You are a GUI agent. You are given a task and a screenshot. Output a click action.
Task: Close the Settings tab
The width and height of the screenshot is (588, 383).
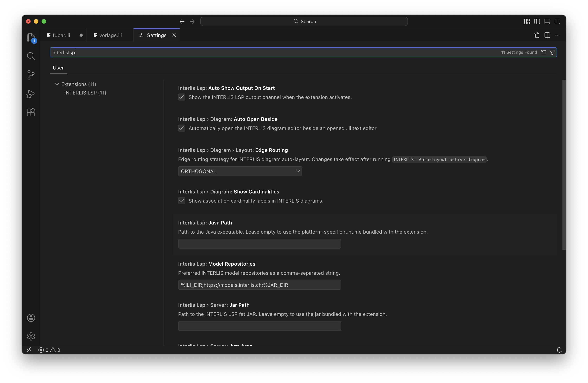(x=174, y=35)
